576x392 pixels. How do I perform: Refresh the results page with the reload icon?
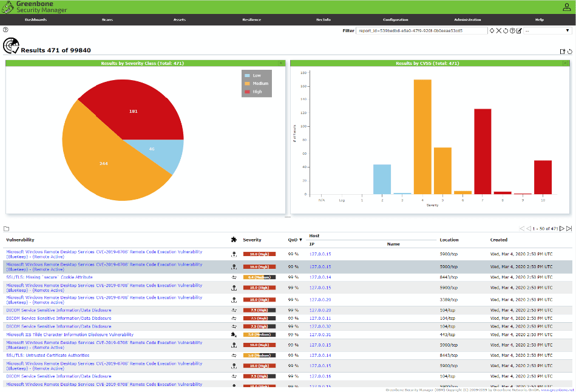point(570,52)
